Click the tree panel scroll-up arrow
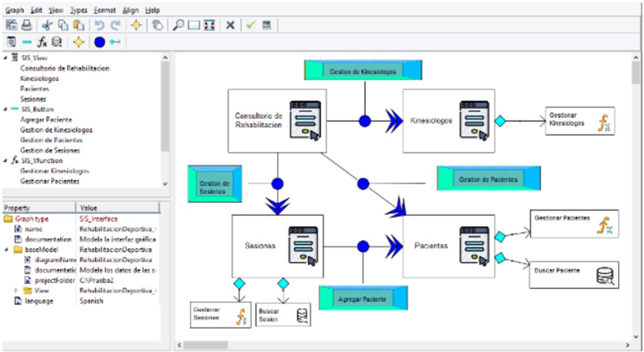 pyautogui.click(x=165, y=58)
